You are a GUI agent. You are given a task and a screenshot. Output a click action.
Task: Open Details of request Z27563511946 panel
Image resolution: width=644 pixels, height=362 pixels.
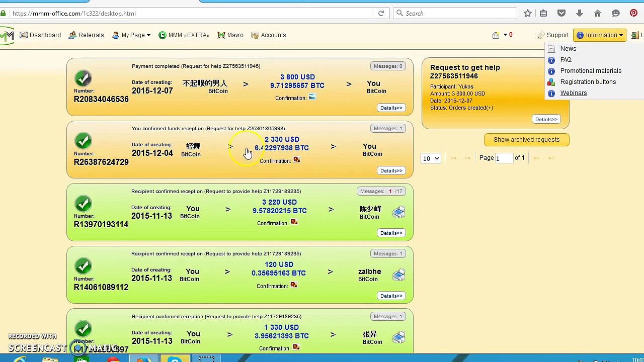(x=546, y=120)
